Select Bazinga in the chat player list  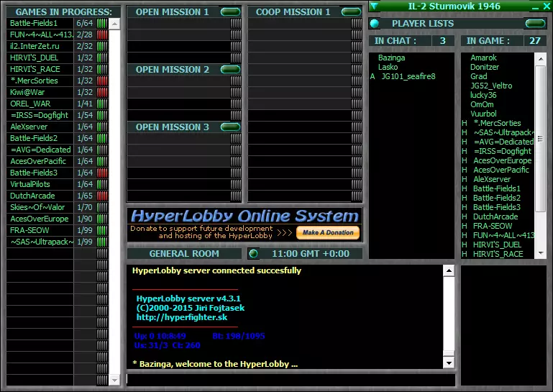click(391, 58)
